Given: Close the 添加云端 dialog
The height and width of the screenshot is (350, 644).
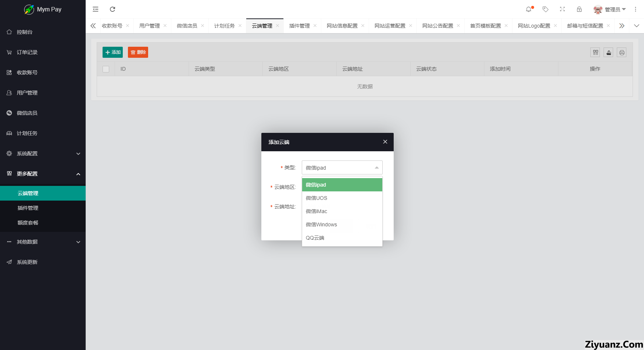Looking at the screenshot, I should pos(385,142).
